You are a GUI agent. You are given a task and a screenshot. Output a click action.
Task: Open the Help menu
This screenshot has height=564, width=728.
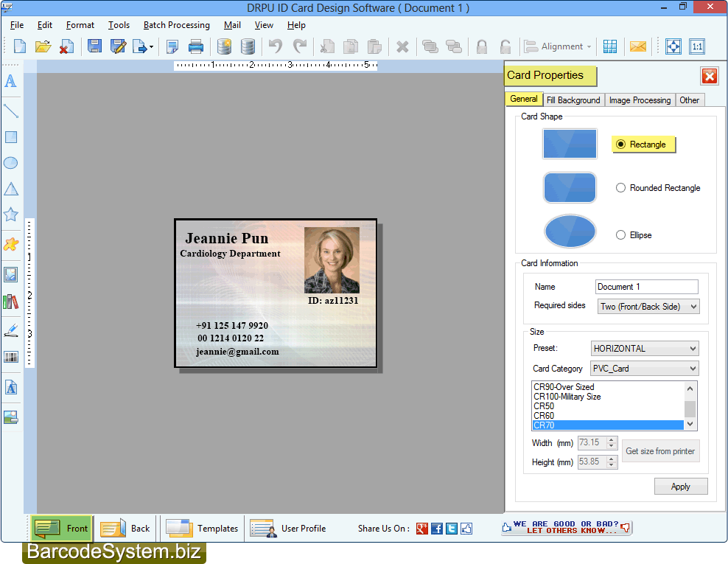click(x=296, y=25)
